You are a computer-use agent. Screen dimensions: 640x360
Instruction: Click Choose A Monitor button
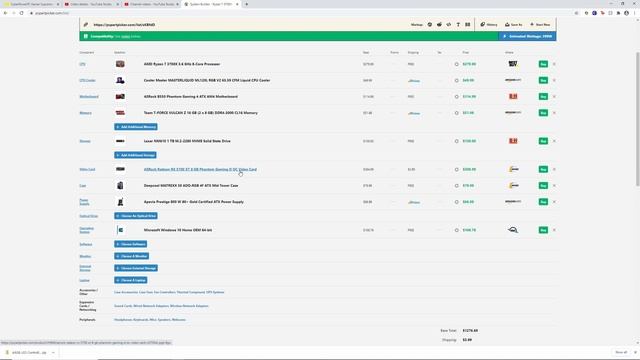(131, 256)
